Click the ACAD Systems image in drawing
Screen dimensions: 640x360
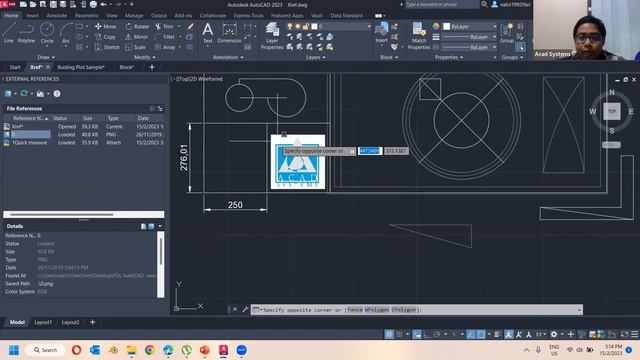298,162
